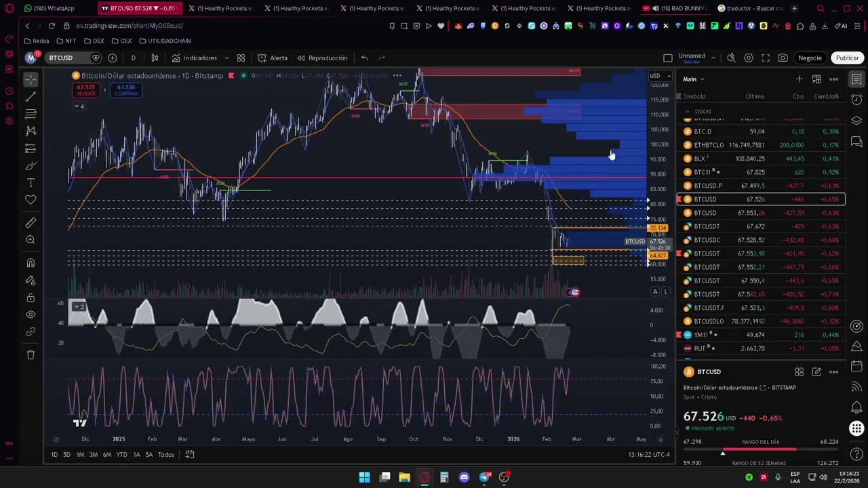This screenshot has height=488, width=868.
Task: Click the blue COMPRAR buy price button
Action: (x=126, y=90)
